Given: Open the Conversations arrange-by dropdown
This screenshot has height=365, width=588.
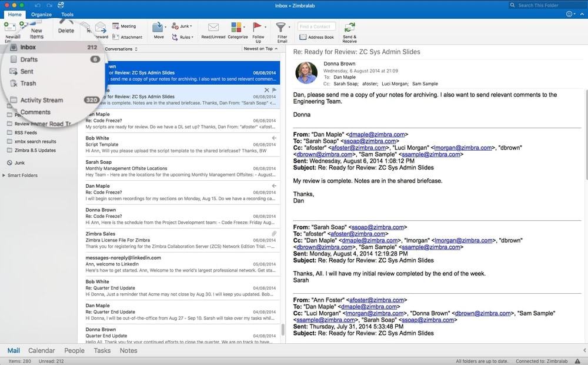Looking at the screenshot, I should 121,49.
